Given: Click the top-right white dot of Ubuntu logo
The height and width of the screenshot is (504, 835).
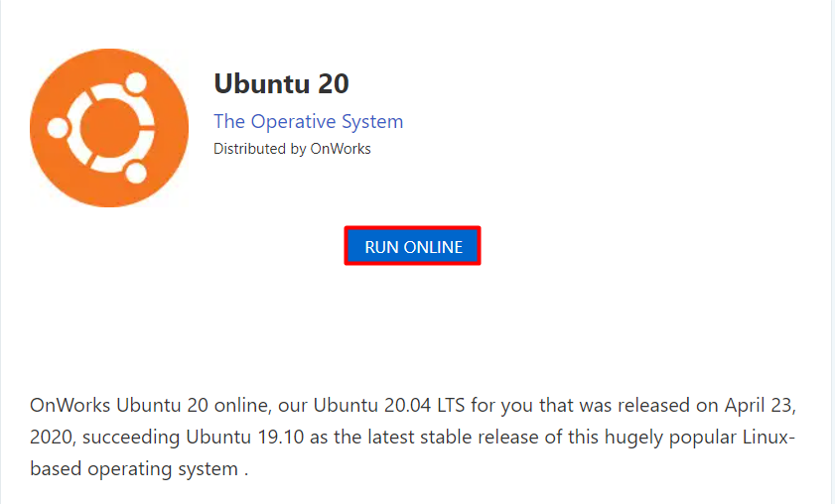Looking at the screenshot, I should coord(136,82).
